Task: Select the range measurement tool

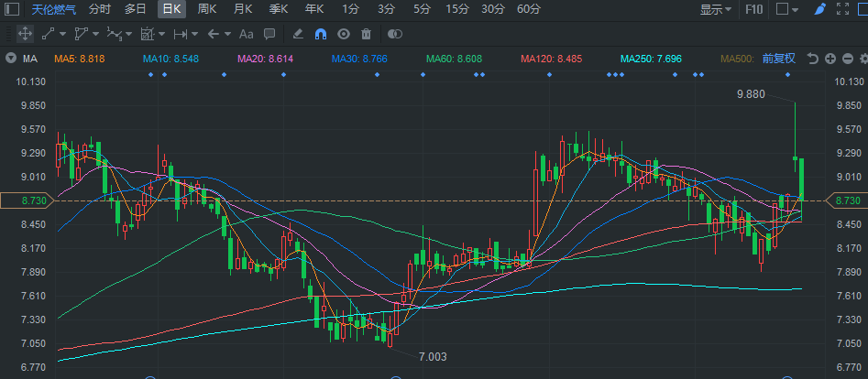Action: click(181, 34)
